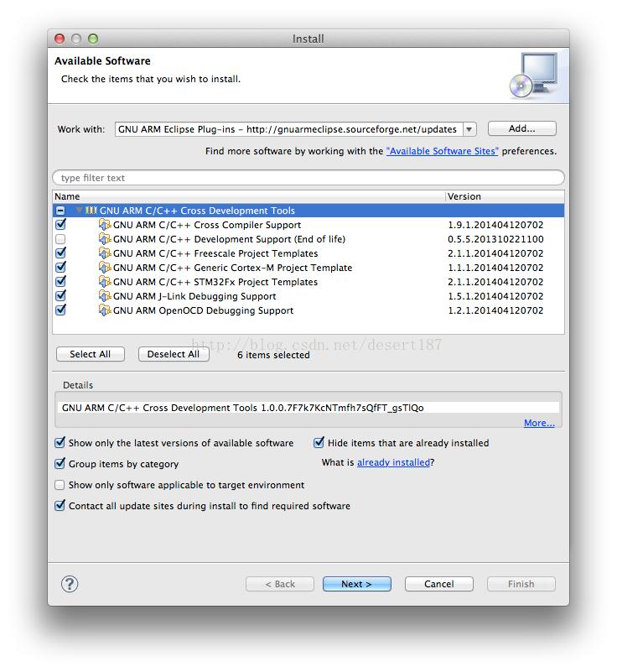This screenshot has height=672, width=617.
Task: Click version 1.2.1.201404120702 cell
Action: (495, 310)
